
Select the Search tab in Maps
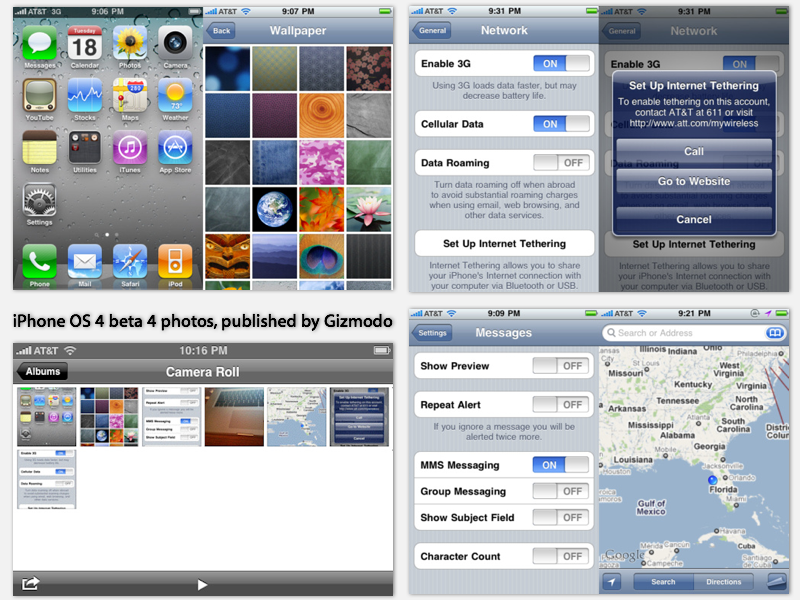(x=663, y=582)
